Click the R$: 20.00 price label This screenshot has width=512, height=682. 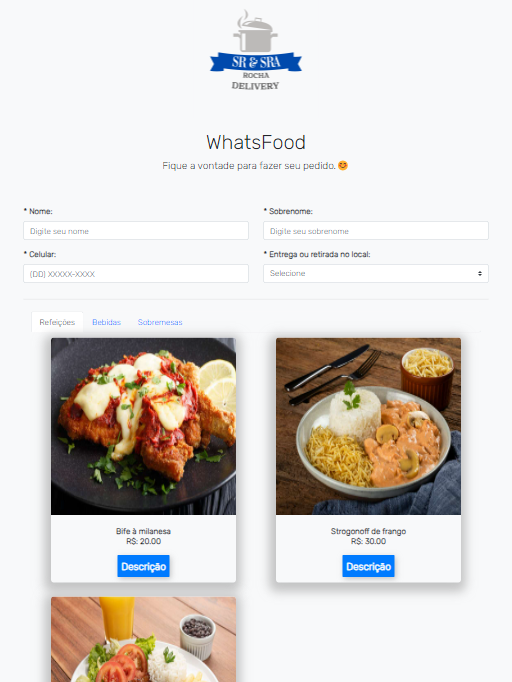click(144, 542)
